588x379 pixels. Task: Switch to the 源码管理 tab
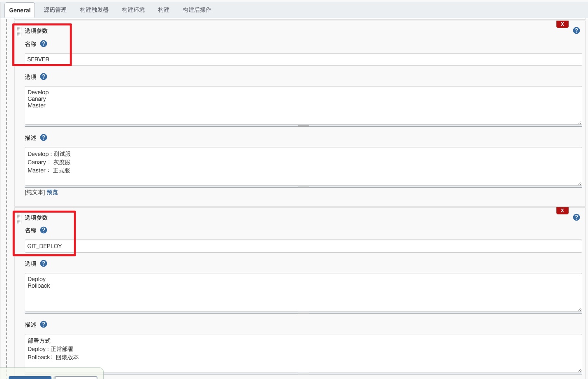click(55, 10)
